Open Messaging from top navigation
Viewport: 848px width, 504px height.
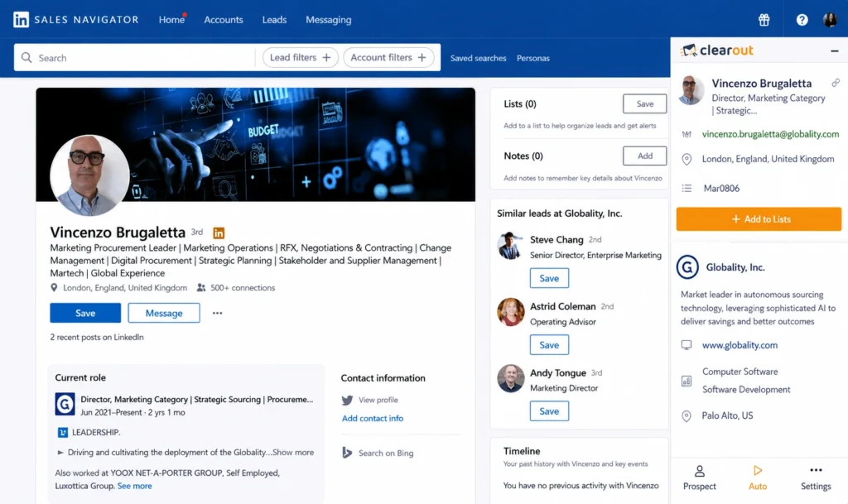328,20
